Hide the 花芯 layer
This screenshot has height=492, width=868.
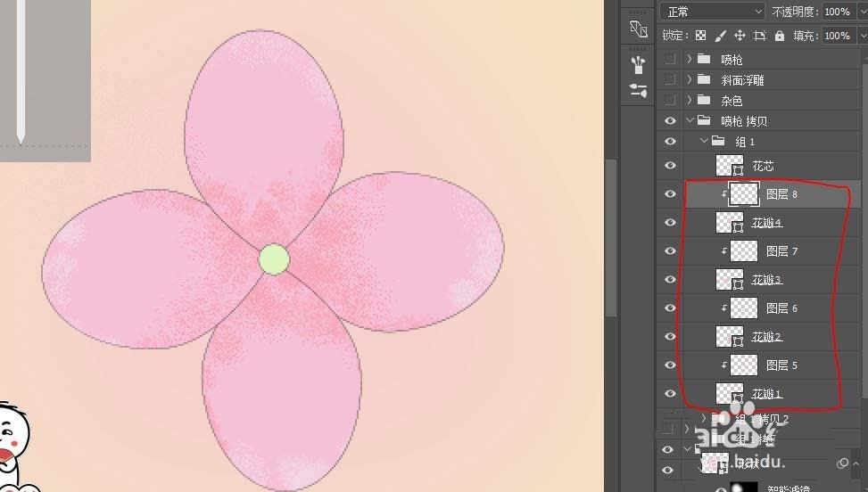click(670, 166)
